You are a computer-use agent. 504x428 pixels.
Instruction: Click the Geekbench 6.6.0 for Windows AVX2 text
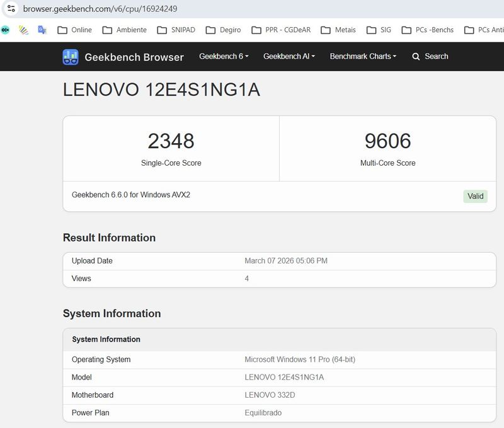[x=131, y=195]
